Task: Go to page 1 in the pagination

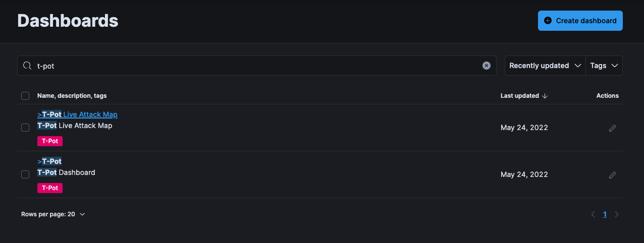Action: (605, 214)
